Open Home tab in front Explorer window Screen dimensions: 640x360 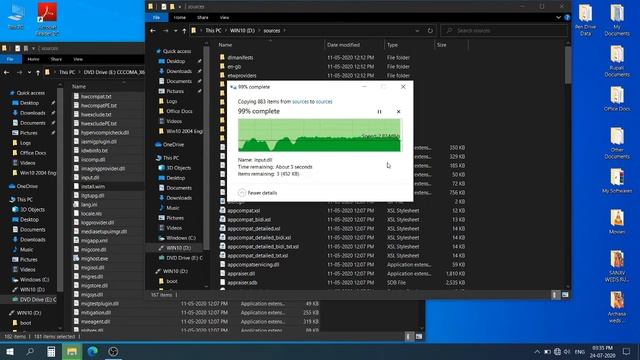[x=180, y=18]
